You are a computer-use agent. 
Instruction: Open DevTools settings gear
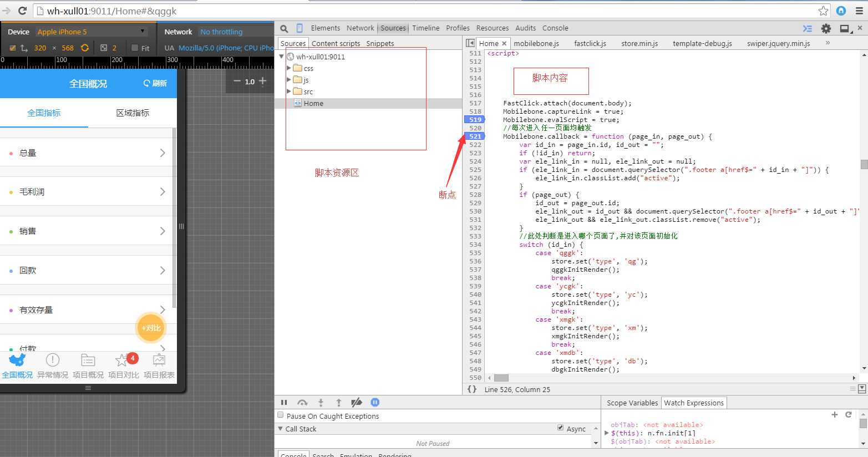pyautogui.click(x=826, y=28)
